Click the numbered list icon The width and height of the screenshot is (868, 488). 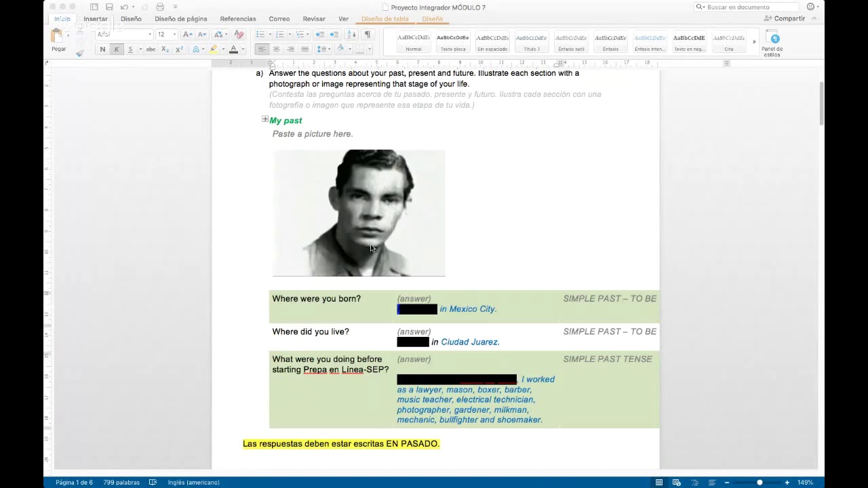[x=279, y=34]
